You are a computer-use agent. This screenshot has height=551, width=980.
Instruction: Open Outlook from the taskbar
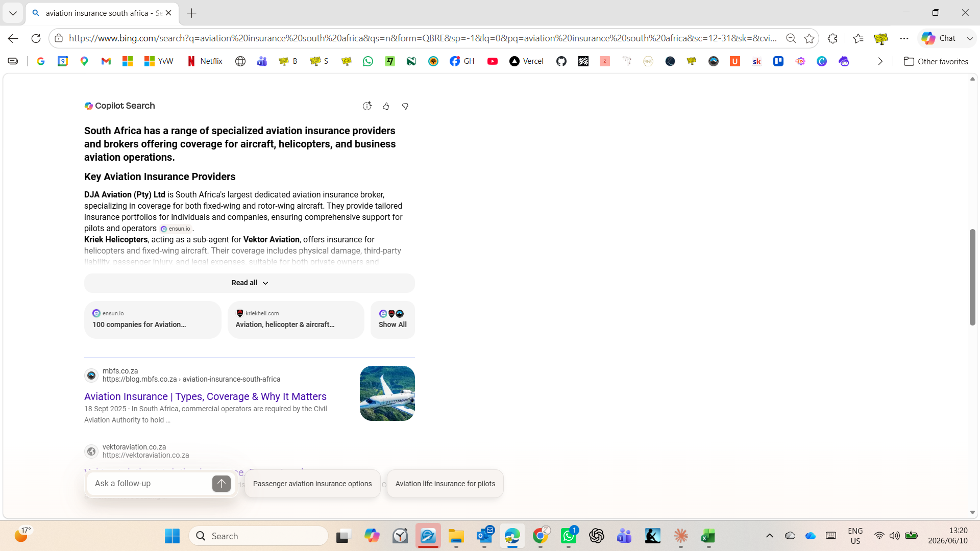(484, 536)
